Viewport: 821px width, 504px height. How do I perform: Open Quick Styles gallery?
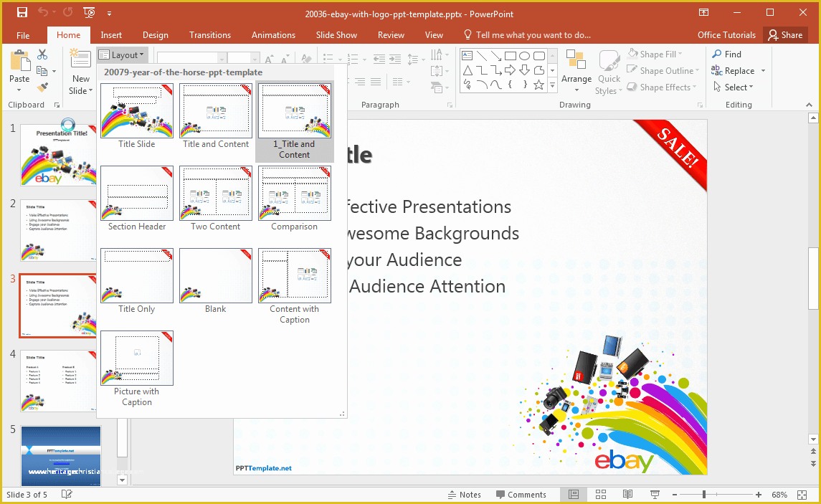(609, 72)
